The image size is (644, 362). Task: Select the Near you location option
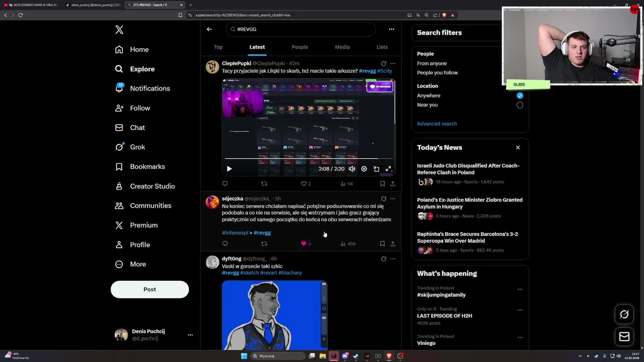point(520,105)
